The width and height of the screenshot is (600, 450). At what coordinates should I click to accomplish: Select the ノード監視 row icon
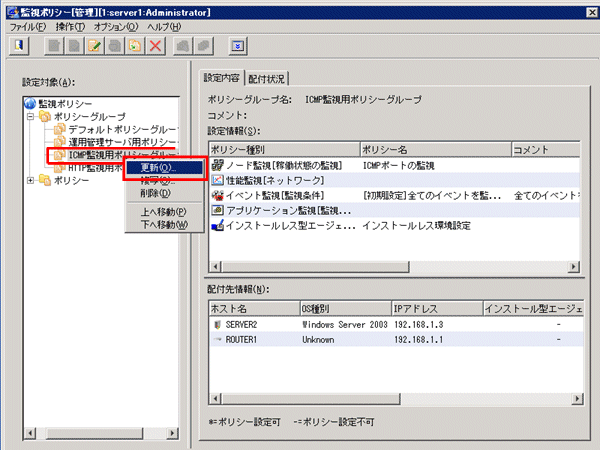tap(218, 164)
